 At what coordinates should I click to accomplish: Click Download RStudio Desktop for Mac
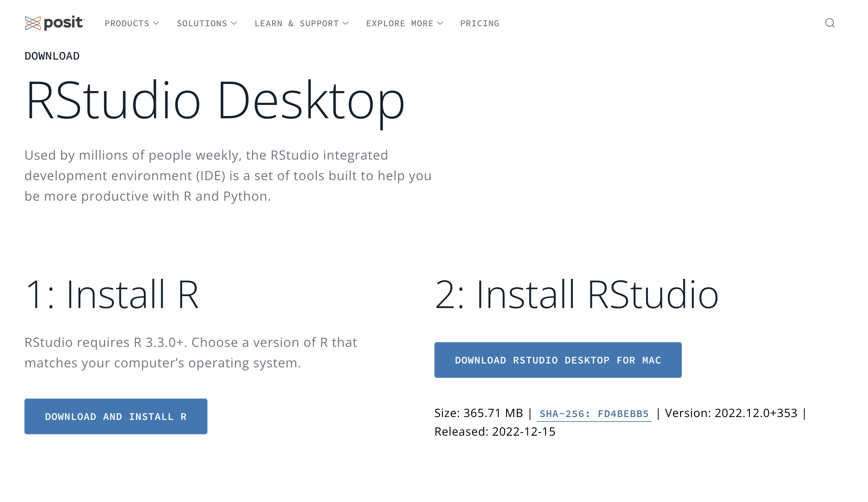558,360
